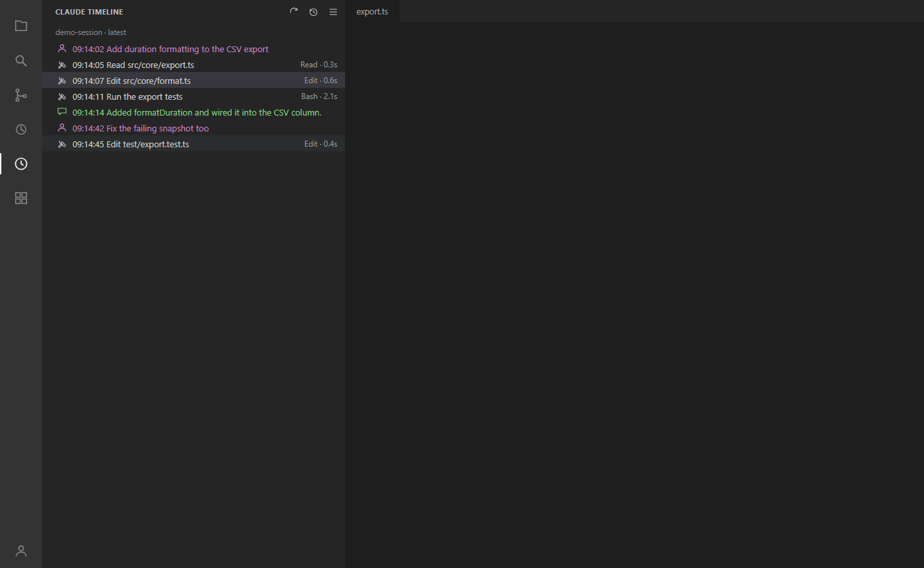Click the 'Read · 0.3s' duration label

click(319, 65)
